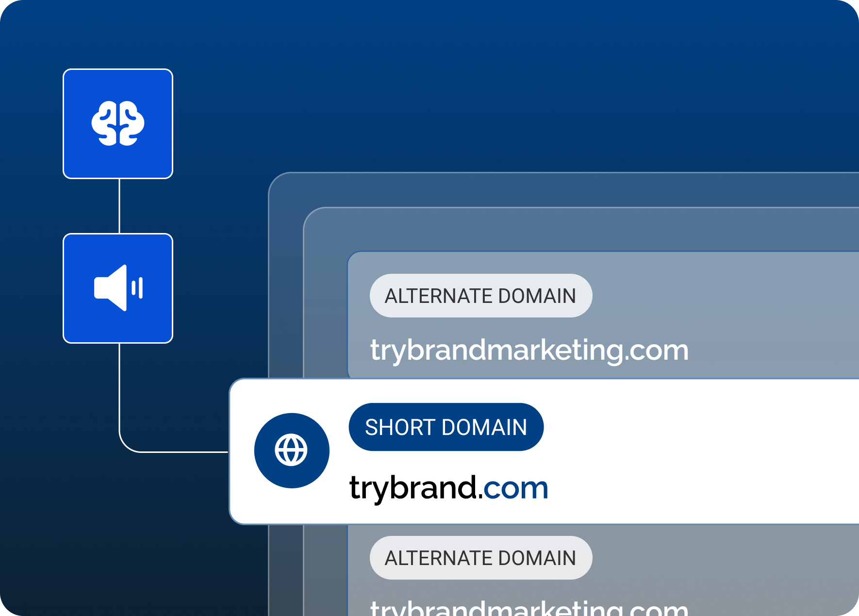Click the brain icon tile
Viewport: 859px width, 616px height.
[118, 124]
